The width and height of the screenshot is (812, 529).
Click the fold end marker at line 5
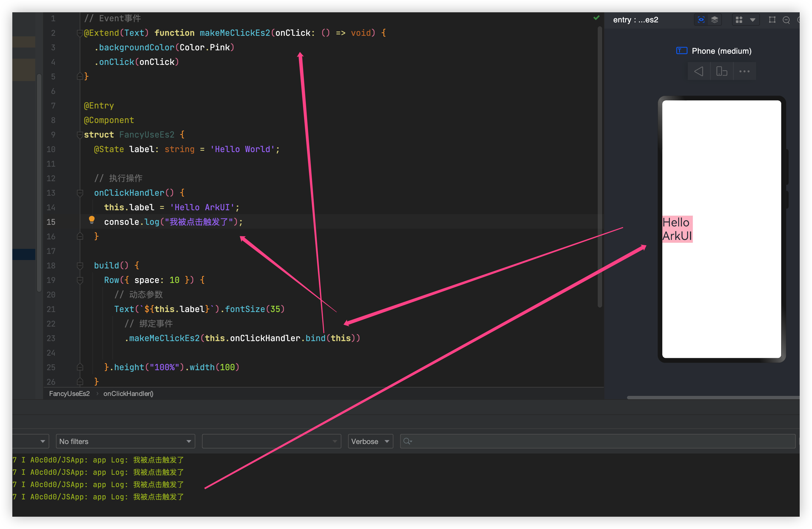coord(80,76)
